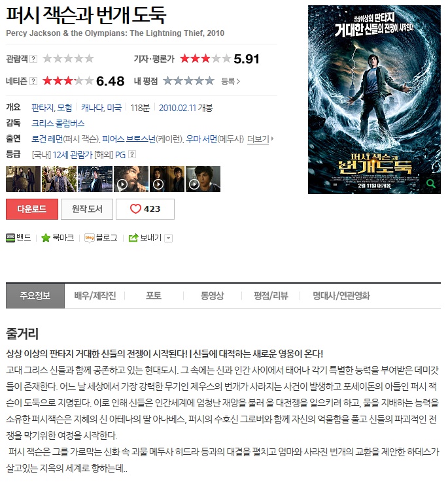Open director link 크리스 콜럼버스

click(58, 124)
